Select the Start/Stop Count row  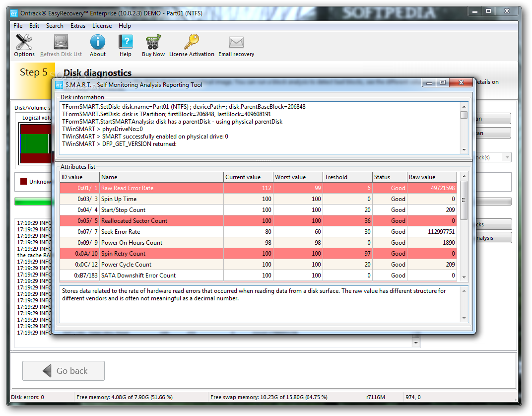258,209
